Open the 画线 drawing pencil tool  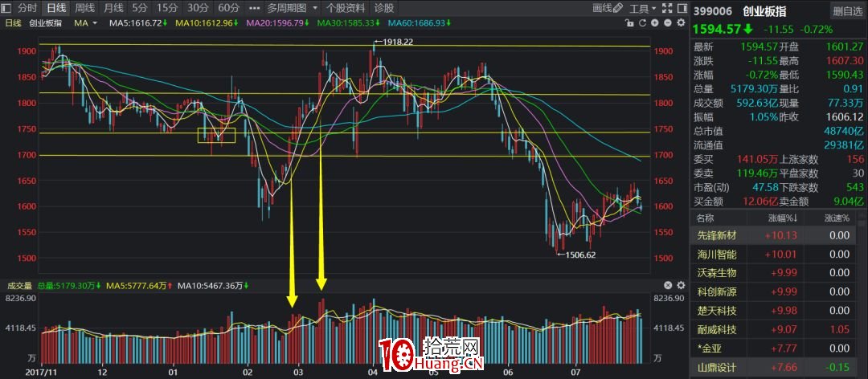(x=608, y=8)
